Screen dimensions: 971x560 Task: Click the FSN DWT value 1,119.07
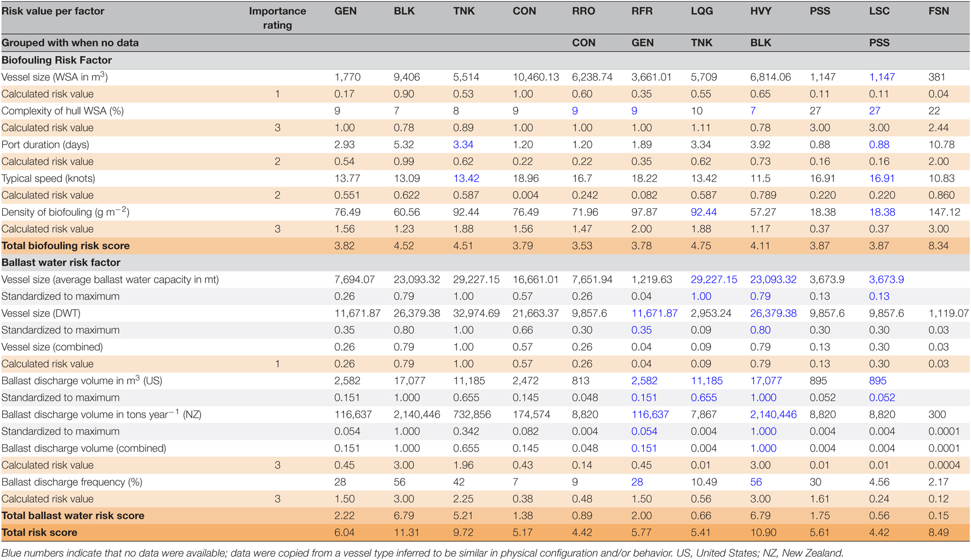[949, 313]
